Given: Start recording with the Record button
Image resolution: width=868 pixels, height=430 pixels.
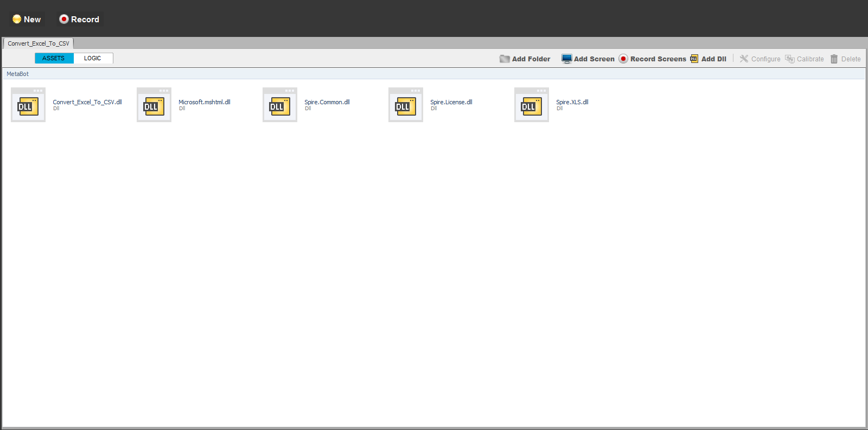Looking at the screenshot, I should click(79, 20).
